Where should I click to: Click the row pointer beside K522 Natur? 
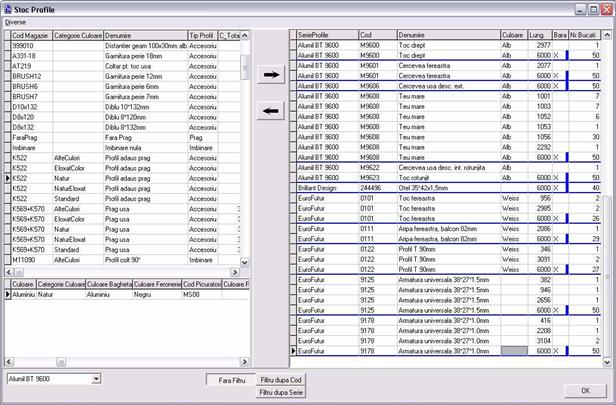(x=6, y=176)
